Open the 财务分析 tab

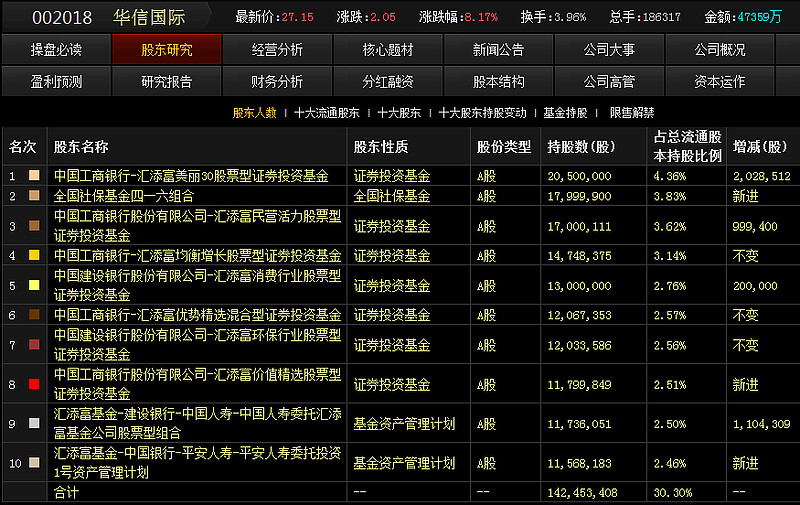(277, 81)
